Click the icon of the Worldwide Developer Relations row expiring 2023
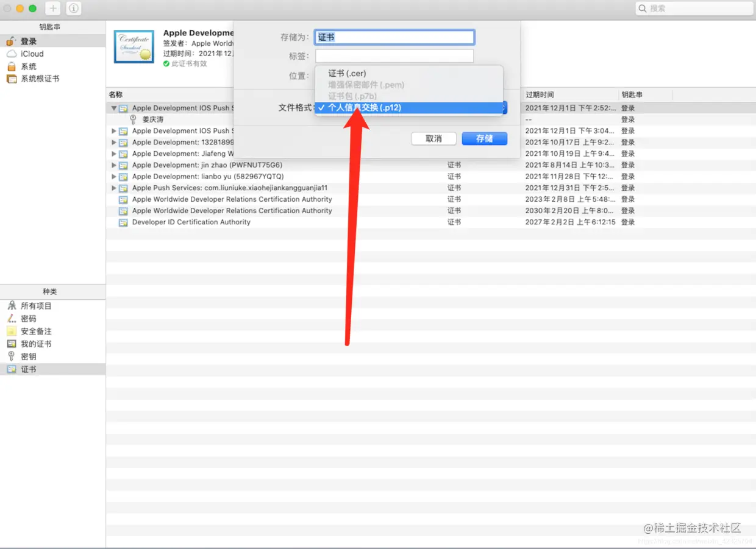The image size is (756, 549). (123, 199)
